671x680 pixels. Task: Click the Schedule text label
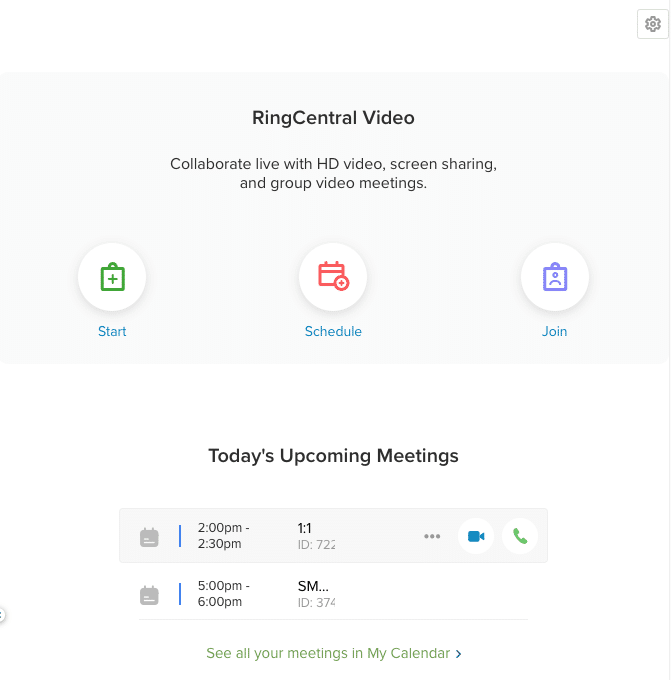pyautogui.click(x=333, y=331)
